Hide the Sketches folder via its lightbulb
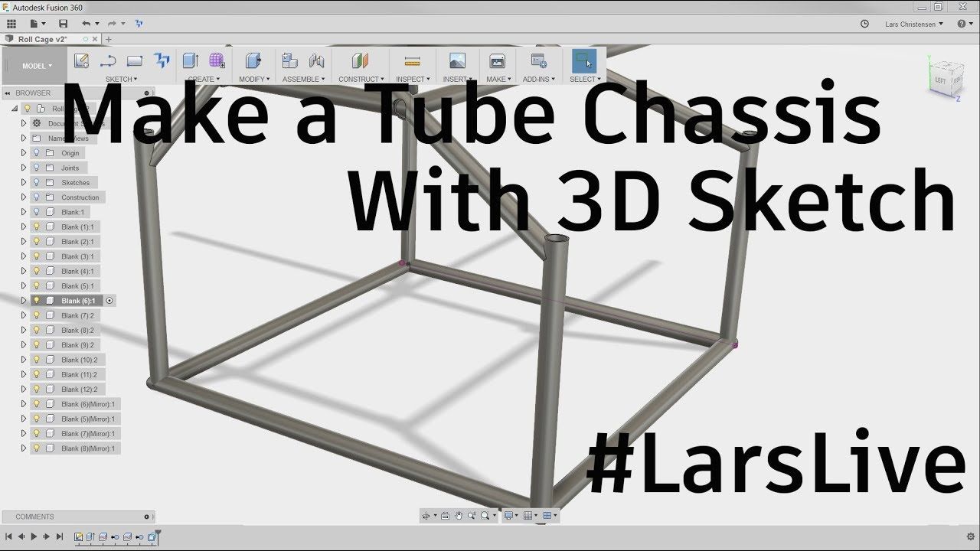This screenshot has width=980, height=551. coord(35,182)
